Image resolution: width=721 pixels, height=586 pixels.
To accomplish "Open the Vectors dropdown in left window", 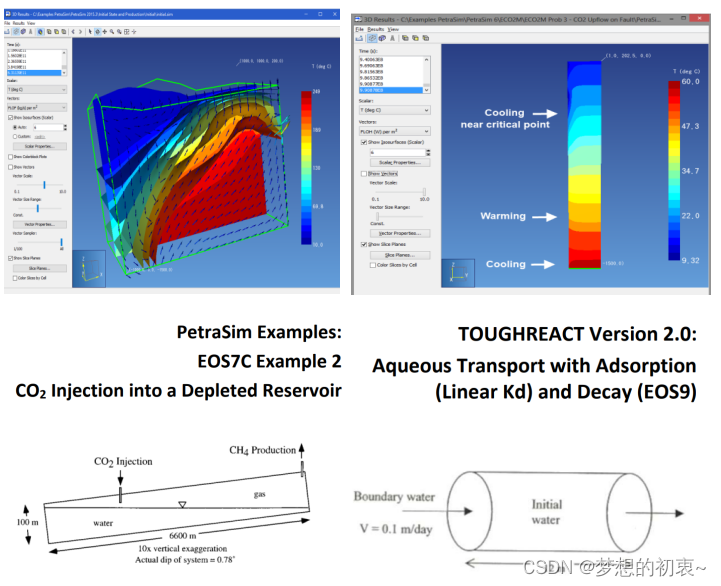I will [37, 107].
